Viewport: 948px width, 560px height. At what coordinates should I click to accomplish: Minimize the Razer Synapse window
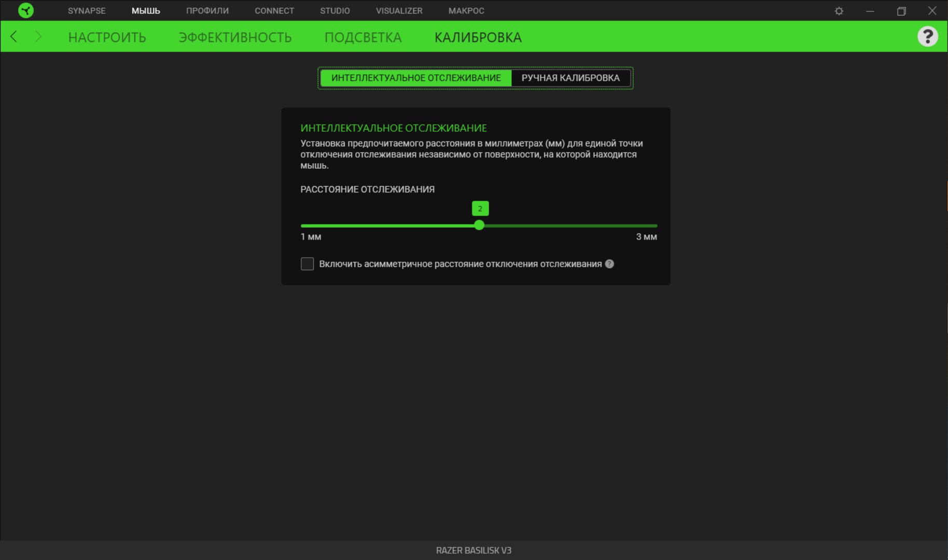(x=870, y=11)
